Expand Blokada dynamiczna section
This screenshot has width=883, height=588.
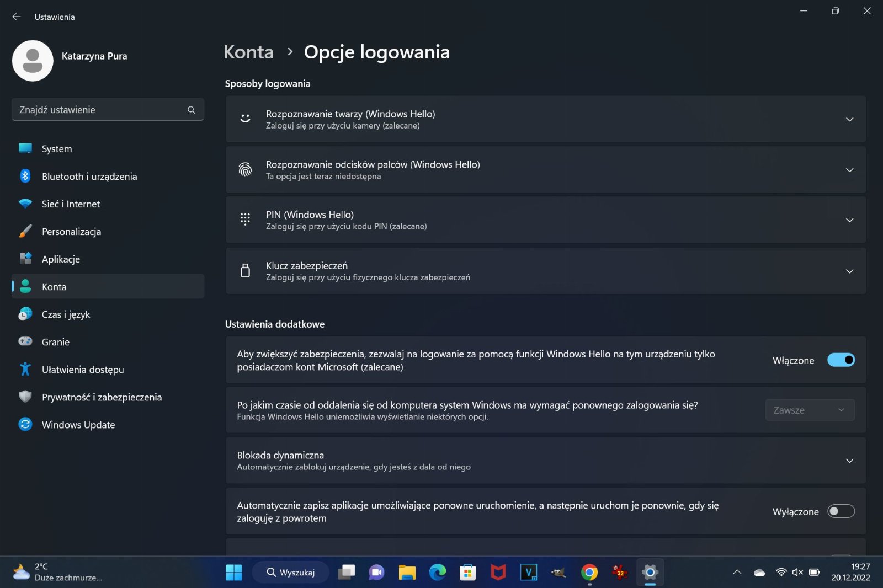849,461
